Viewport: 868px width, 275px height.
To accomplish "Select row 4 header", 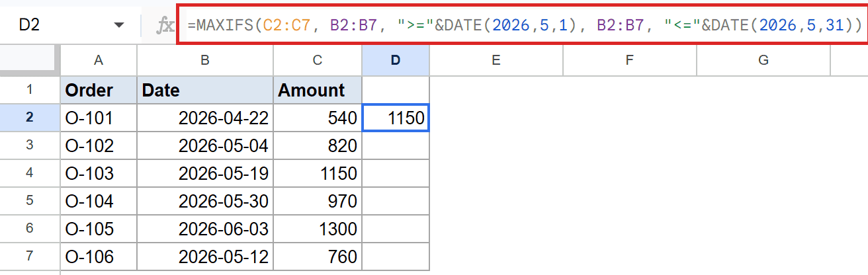I will pos(30,173).
